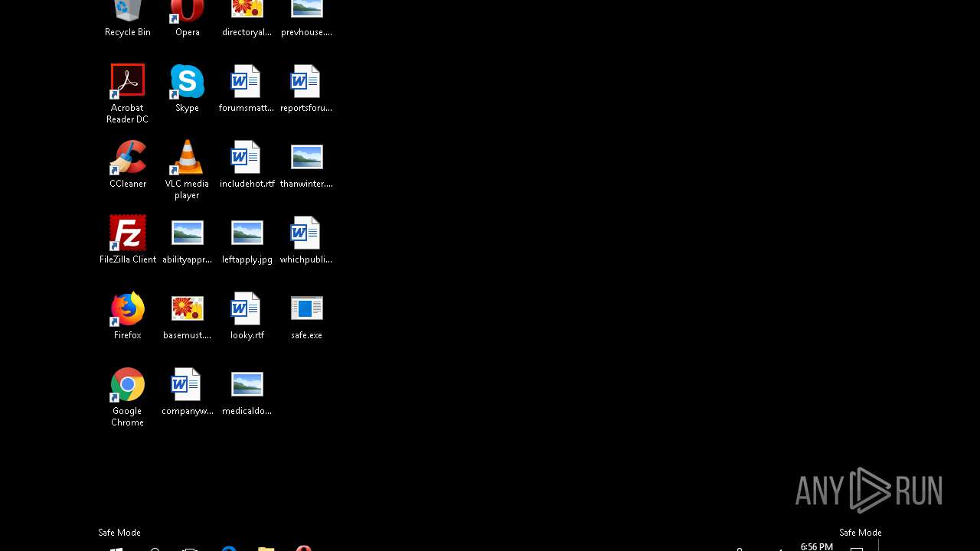
Task: Launch the Opera browser shortcut
Action: (x=187, y=17)
